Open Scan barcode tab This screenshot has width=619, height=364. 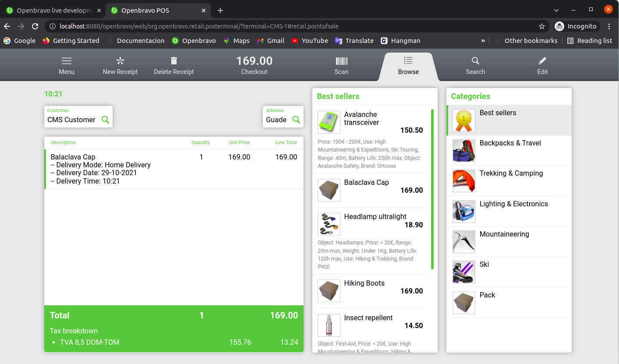click(x=341, y=66)
